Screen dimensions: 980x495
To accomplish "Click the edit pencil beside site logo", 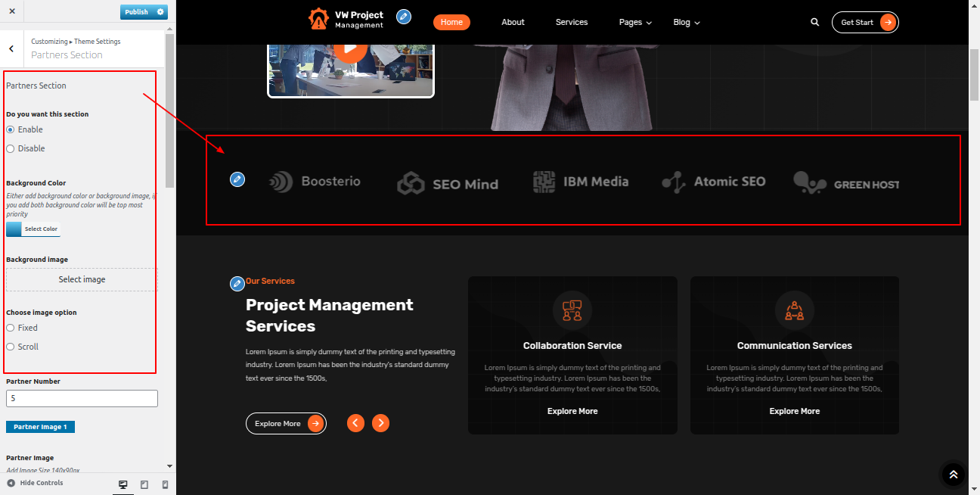I will (x=404, y=17).
